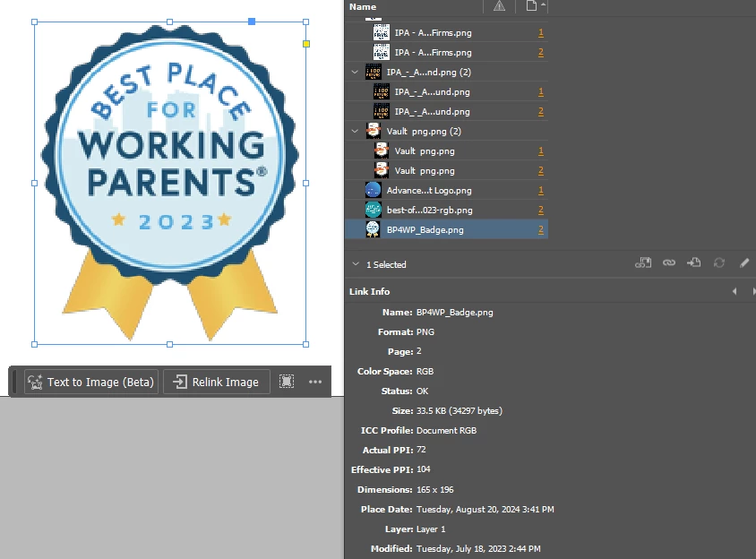756x559 pixels.
Task: Click the page column header icon
Action: pyautogui.click(x=531, y=6)
